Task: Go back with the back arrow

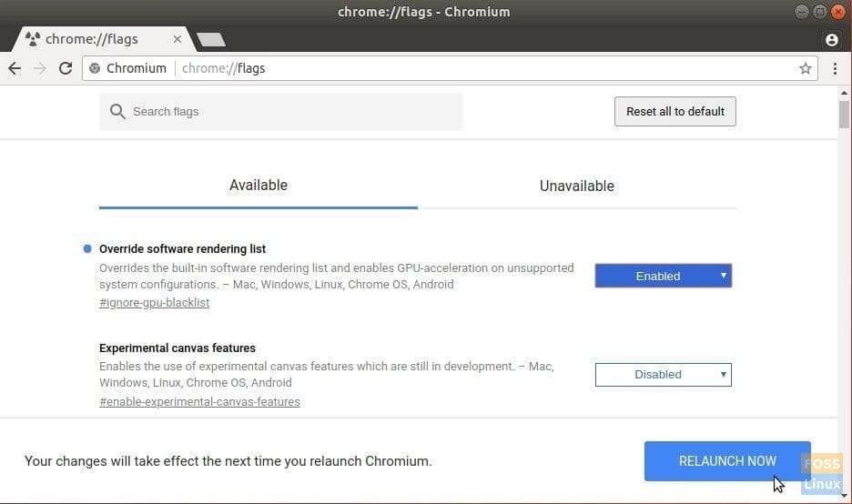Action: tap(15, 68)
